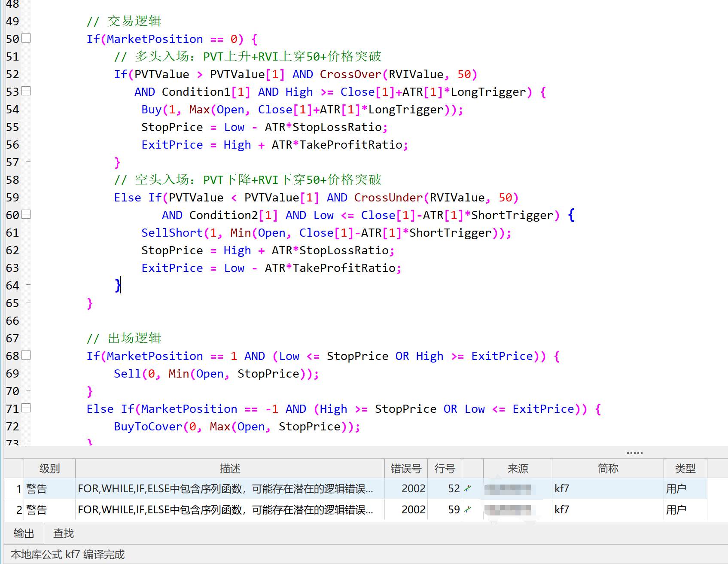The height and width of the screenshot is (564, 728).
Task: Collapse the fold marker at line 50
Action: [x=26, y=39]
